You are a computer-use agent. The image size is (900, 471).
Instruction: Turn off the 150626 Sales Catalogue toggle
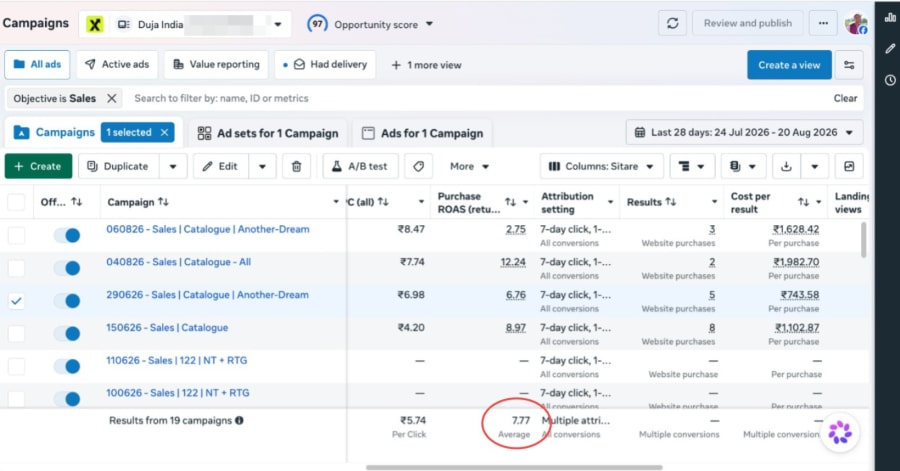coord(67,333)
